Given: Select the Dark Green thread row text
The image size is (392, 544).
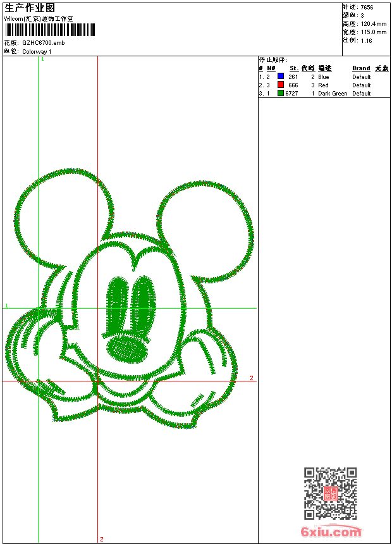Looking at the screenshot, I should (x=333, y=94).
